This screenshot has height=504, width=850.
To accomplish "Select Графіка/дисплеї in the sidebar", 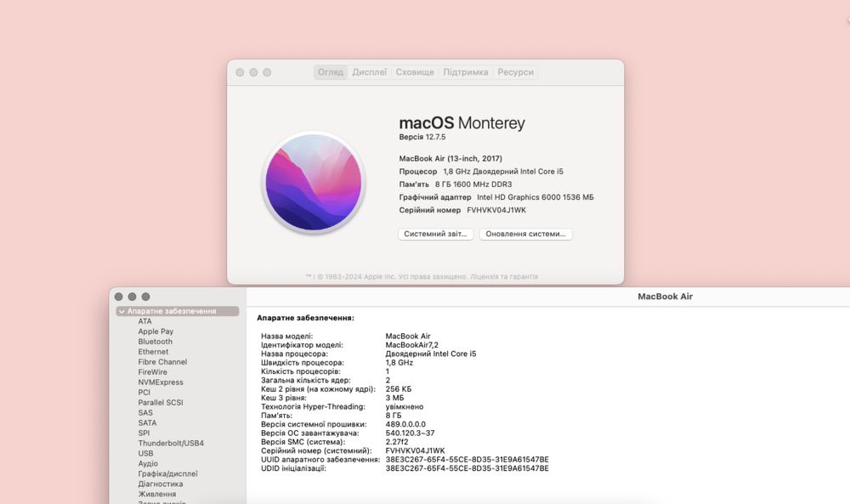I will [167, 473].
